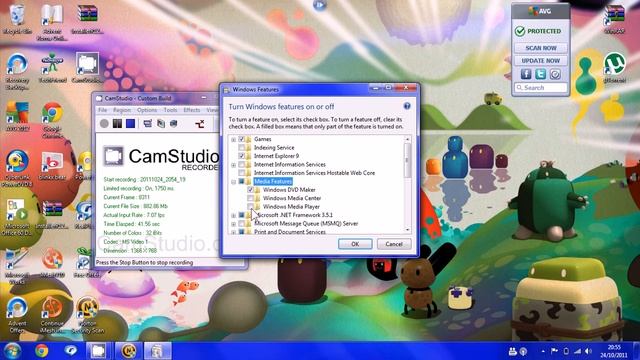
Task: Open CamStudio Options menu
Action: tap(147, 110)
